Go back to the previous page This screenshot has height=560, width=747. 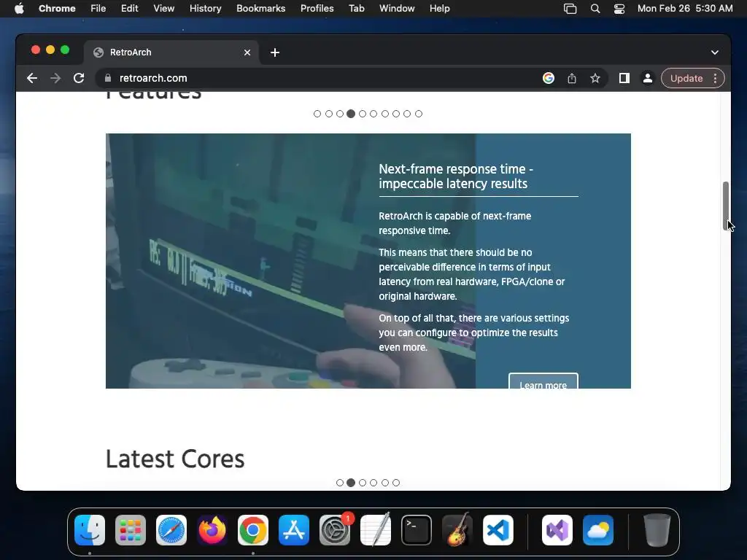tap(32, 78)
